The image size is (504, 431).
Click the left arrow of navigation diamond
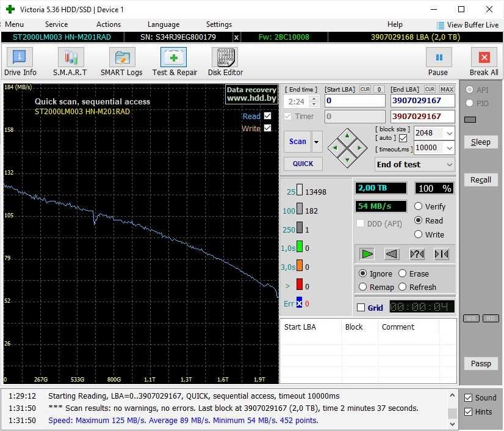(335, 148)
